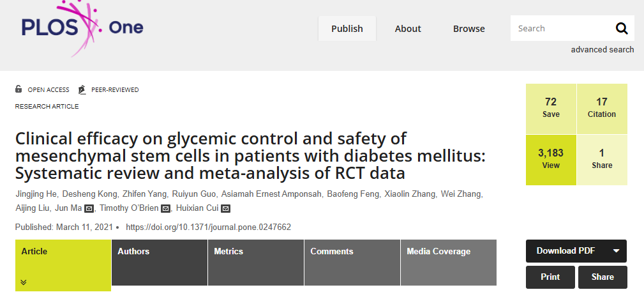Open the About menu

(408, 29)
